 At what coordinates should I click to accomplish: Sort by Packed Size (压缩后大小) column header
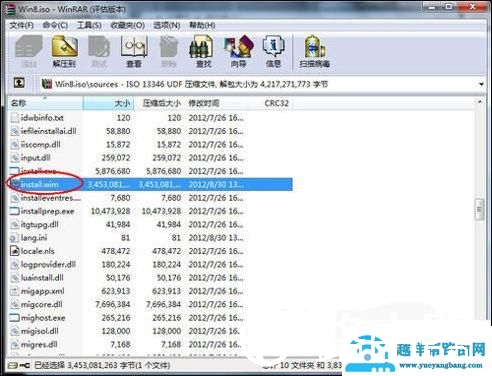(160, 103)
